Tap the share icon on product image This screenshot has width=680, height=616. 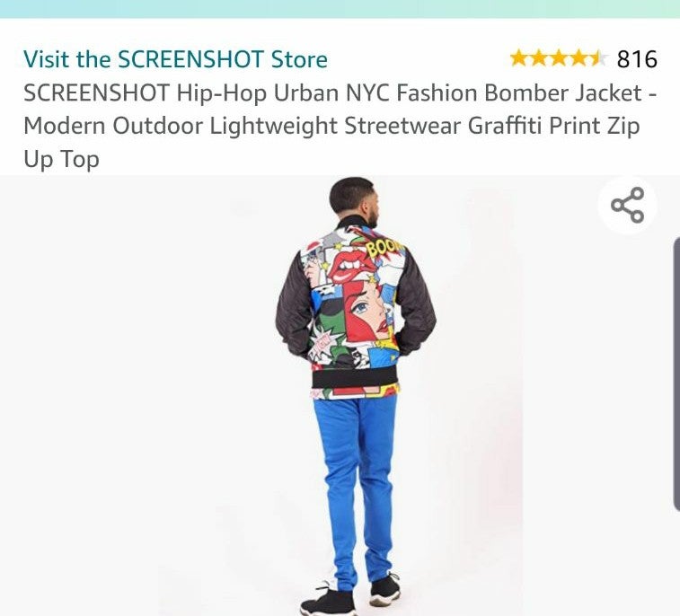point(628,205)
